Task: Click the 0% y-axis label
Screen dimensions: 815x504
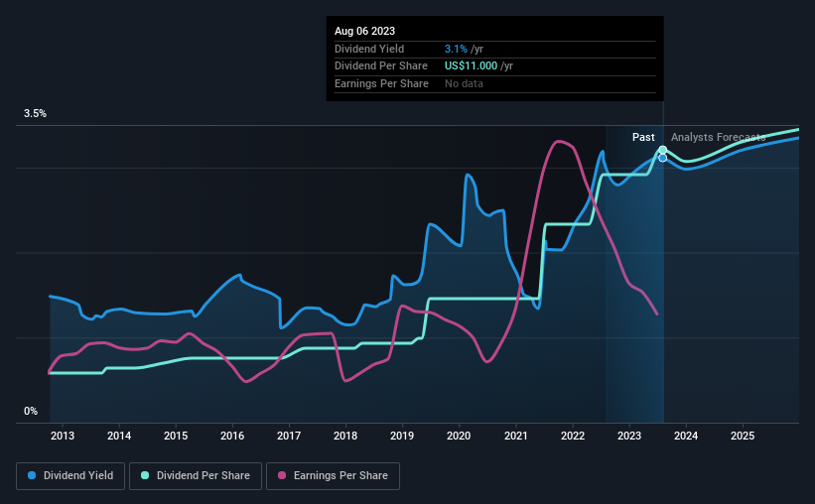Action: [31, 411]
